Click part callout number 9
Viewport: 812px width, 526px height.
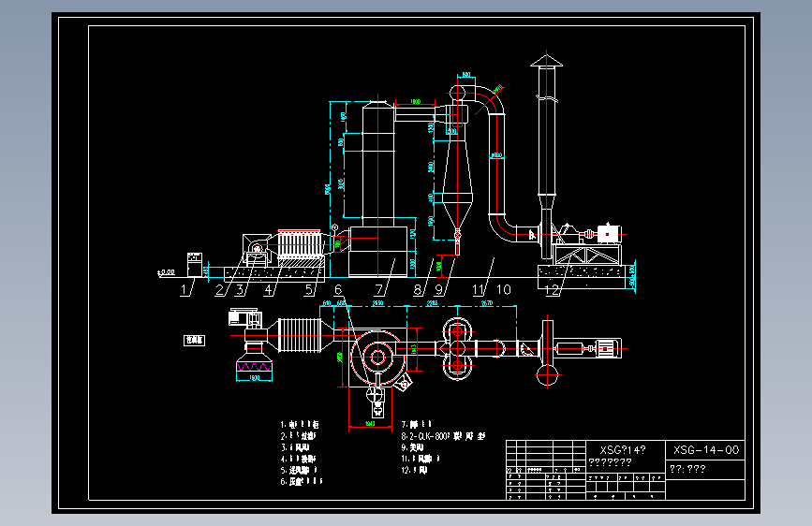coord(439,290)
